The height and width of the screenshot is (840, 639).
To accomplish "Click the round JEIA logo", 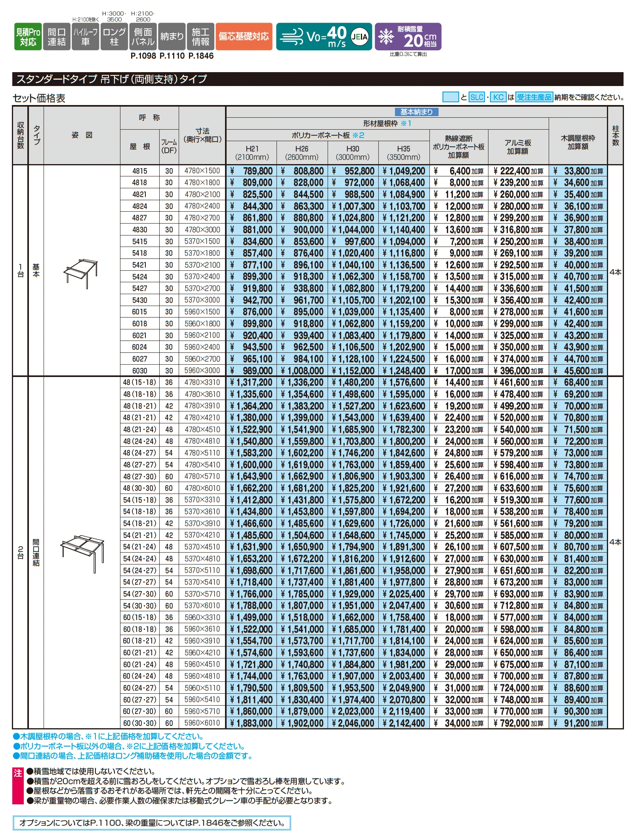I will 360,37.
